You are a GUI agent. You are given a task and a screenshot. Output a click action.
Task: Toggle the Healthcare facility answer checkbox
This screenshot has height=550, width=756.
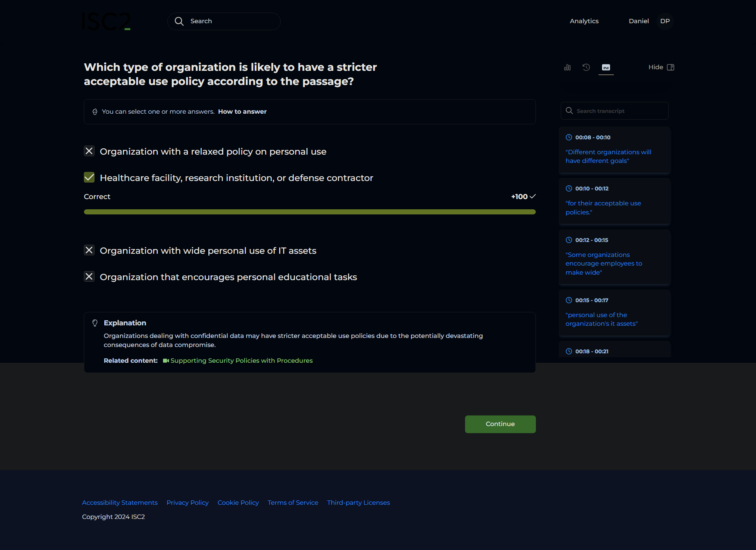(x=89, y=177)
